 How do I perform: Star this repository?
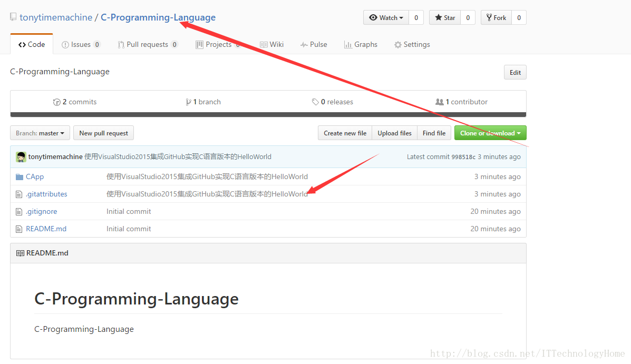click(445, 18)
